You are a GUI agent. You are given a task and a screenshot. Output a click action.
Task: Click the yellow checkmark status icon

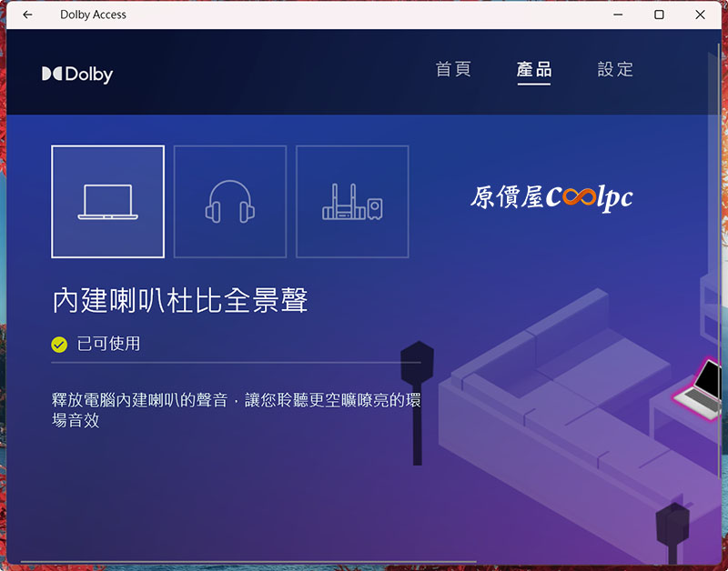tap(59, 345)
